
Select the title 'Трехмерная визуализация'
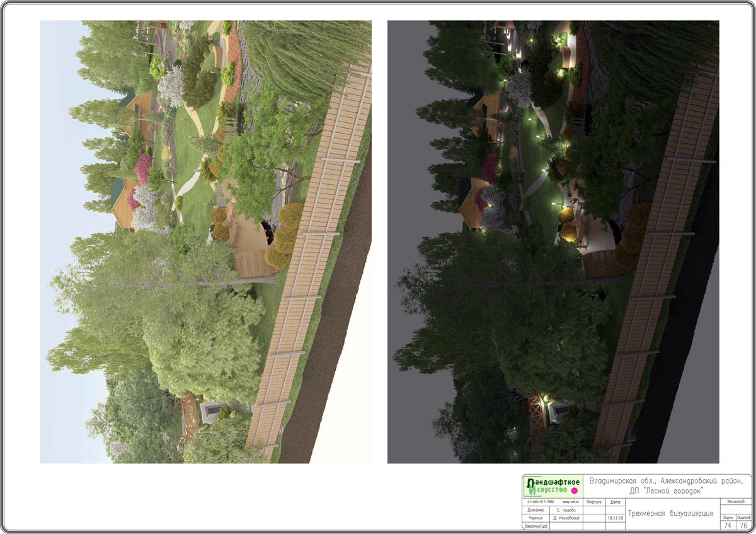click(x=670, y=513)
